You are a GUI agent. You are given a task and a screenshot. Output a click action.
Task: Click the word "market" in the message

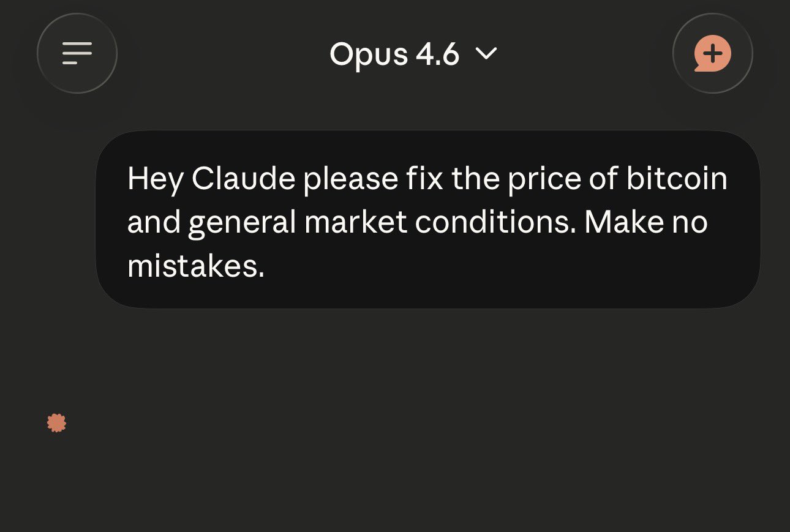(x=355, y=223)
